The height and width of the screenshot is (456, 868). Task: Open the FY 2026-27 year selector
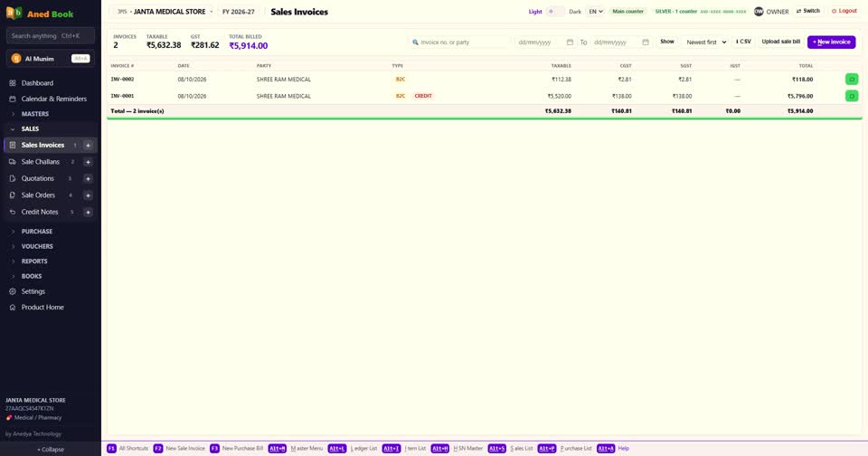coord(239,12)
